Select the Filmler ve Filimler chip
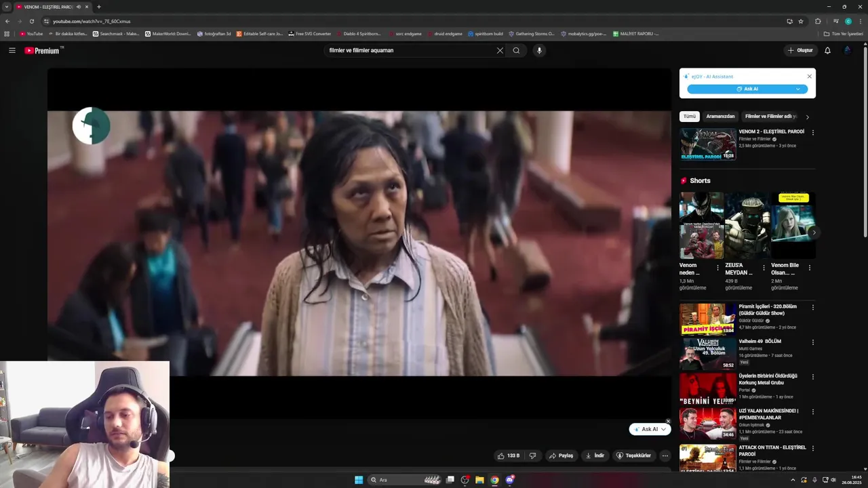 pyautogui.click(x=771, y=117)
